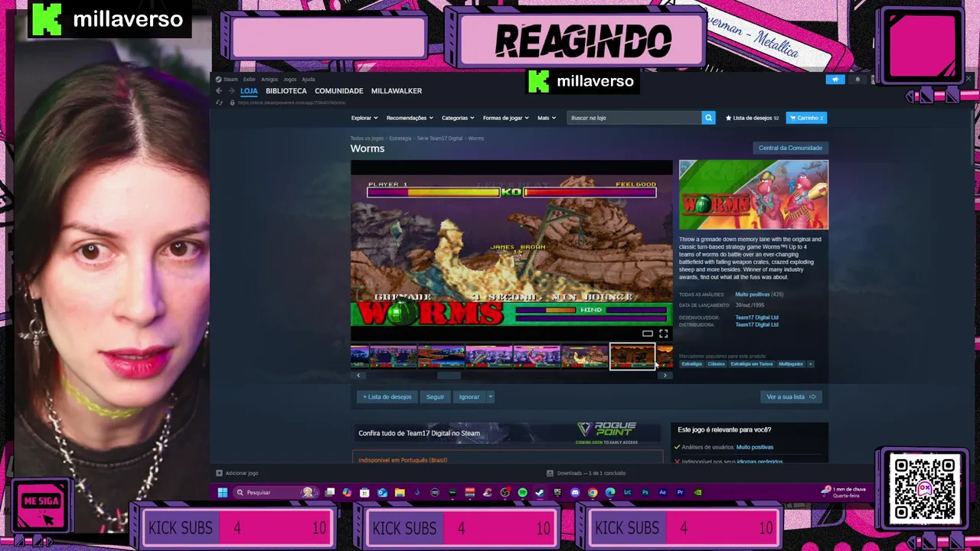Open the MILLAWALKER profile tab

397,90
